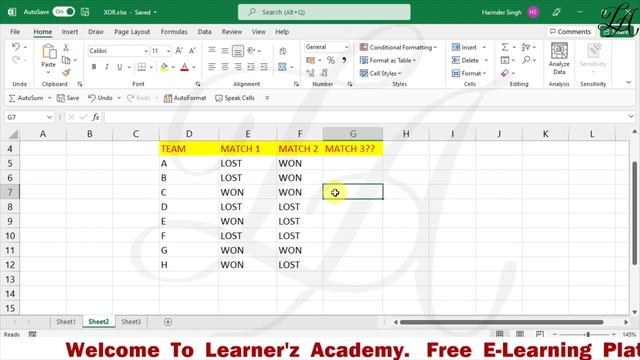Screen dimensions: 640x360
Task: Open the File tab
Action: [x=15, y=31]
